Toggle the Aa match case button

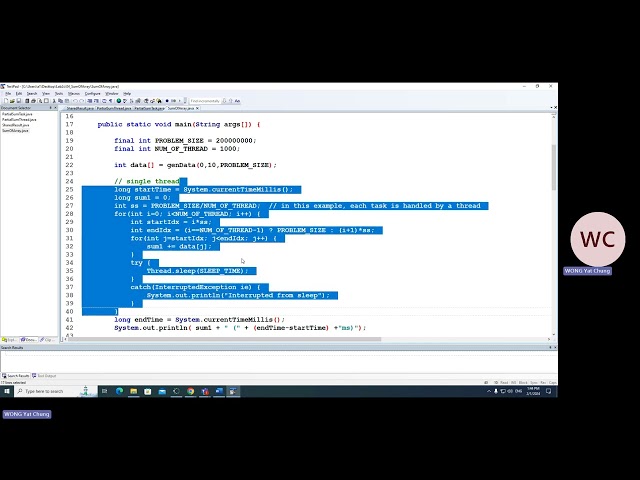[x=238, y=101]
